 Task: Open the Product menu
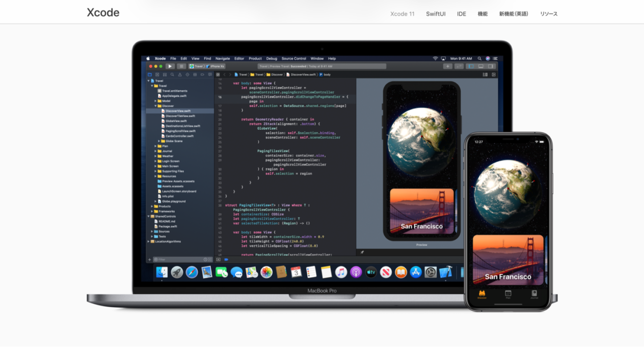255,58
